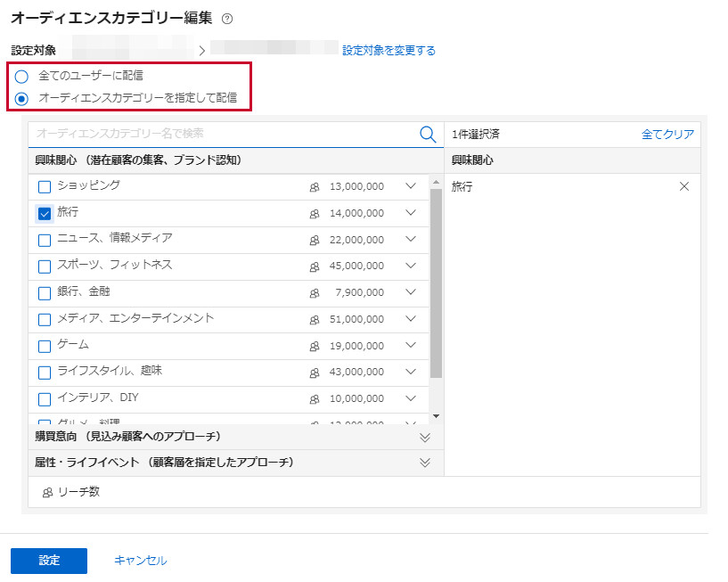Click the reach icon next to リーチ数
The width and height of the screenshot is (728, 582).
47,493
